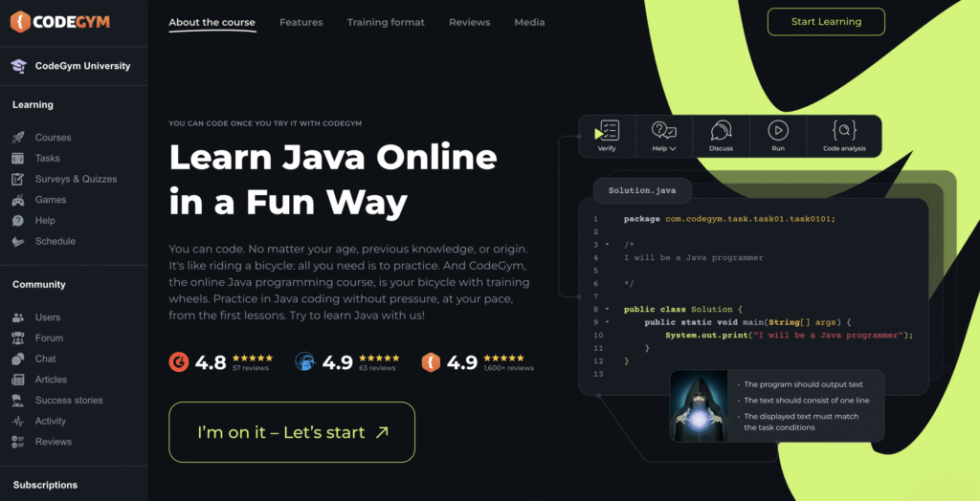Click the Run play icon

pyautogui.click(x=778, y=131)
